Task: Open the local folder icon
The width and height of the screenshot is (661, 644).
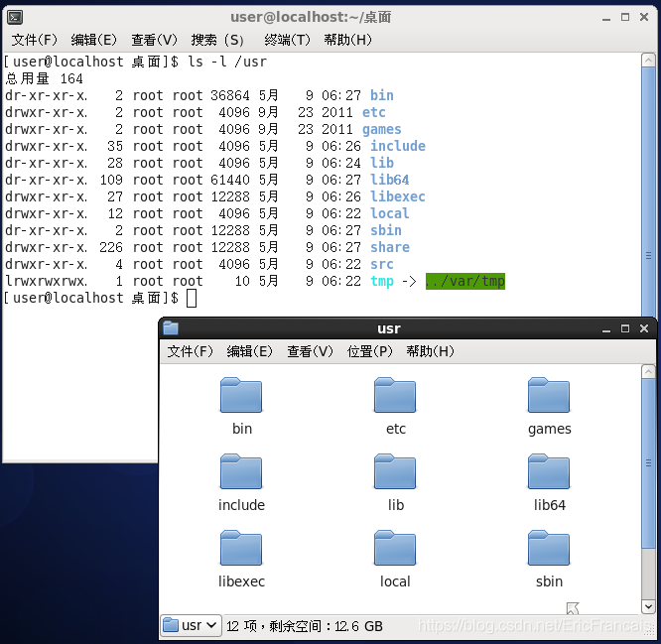Action: [395, 548]
